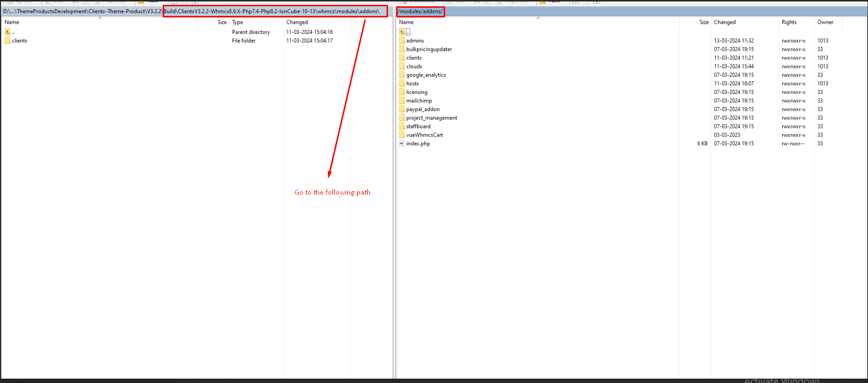Viewport: 868px width, 383px height.
Task: Sort remote files by Rights column
Action: pos(789,22)
